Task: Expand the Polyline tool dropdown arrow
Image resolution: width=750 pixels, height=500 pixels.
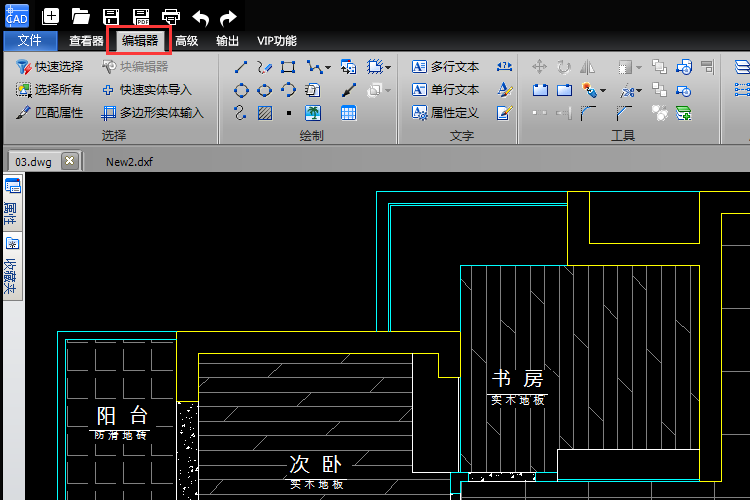Action: (x=328, y=67)
